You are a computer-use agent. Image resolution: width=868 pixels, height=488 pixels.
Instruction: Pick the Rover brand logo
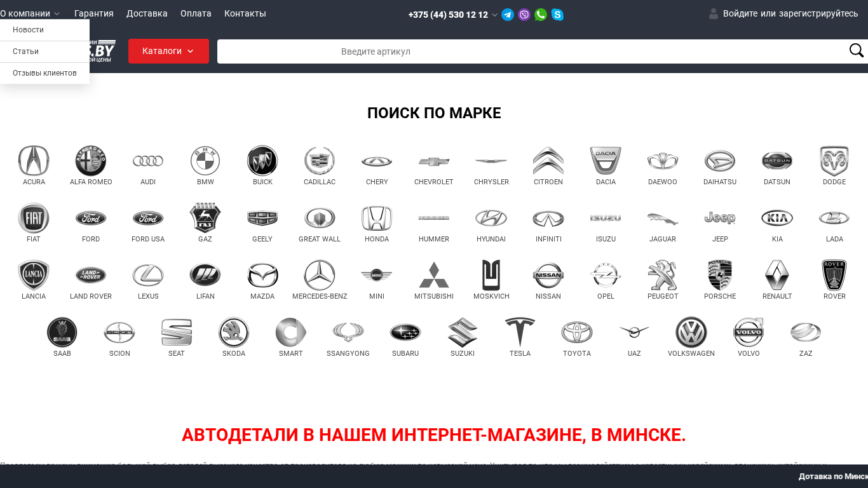[834, 275]
